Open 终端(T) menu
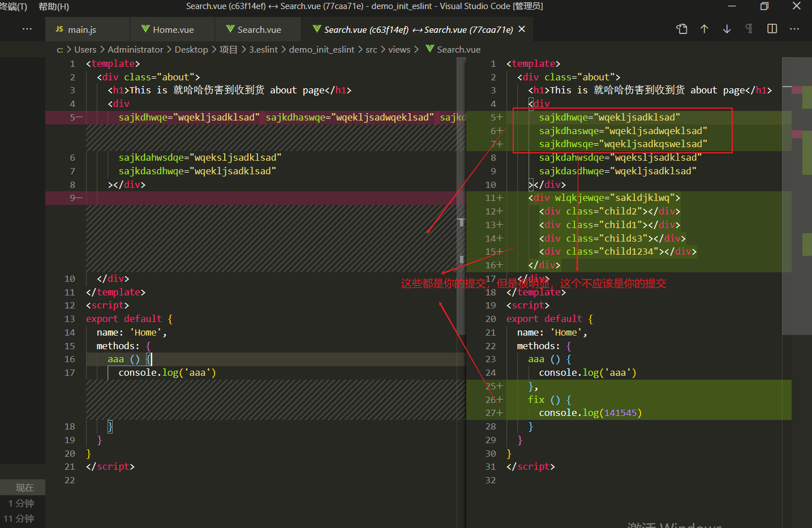 point(14,6)
